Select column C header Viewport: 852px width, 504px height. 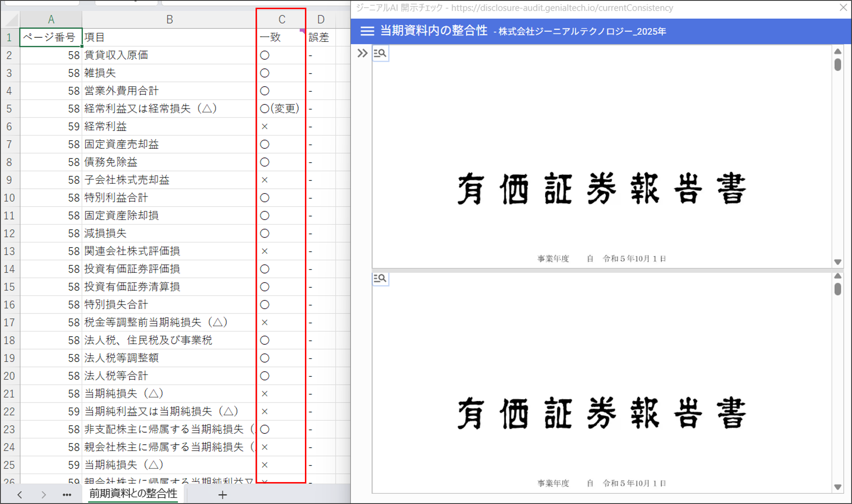click(281, 20)
